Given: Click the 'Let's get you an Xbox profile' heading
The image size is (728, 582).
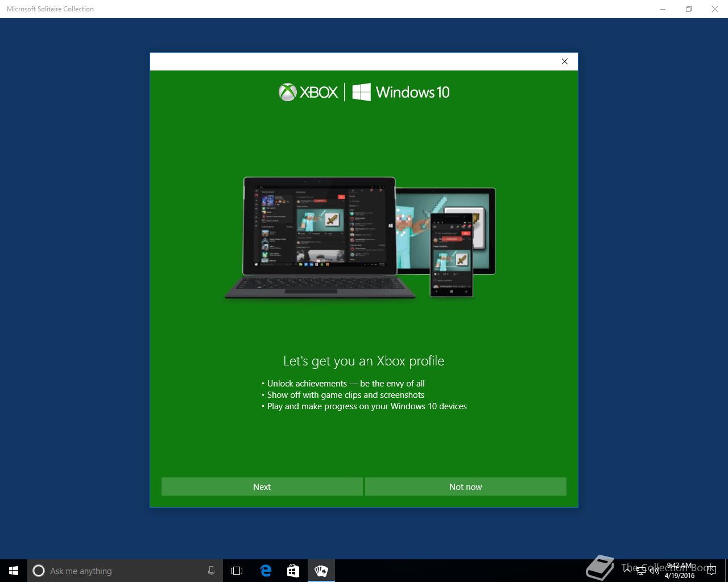Looking at the screenshot, I should [x=364, y=361].
